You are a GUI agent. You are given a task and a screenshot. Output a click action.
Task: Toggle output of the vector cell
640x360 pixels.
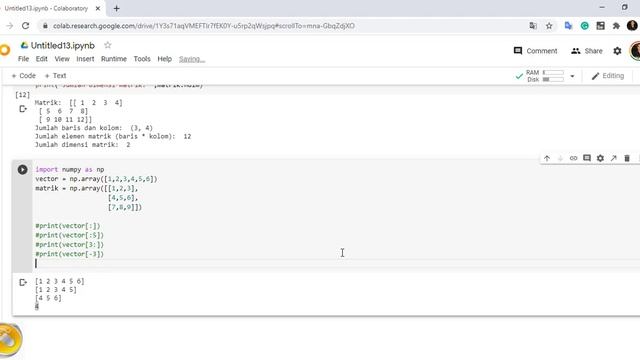tap(23, 282)
